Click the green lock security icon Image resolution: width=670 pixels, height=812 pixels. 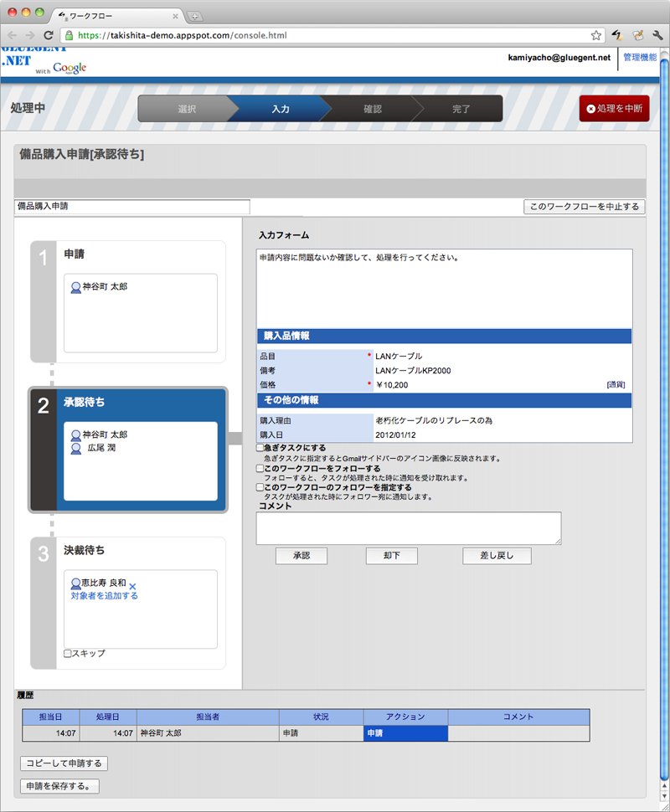tap(69, 35)
